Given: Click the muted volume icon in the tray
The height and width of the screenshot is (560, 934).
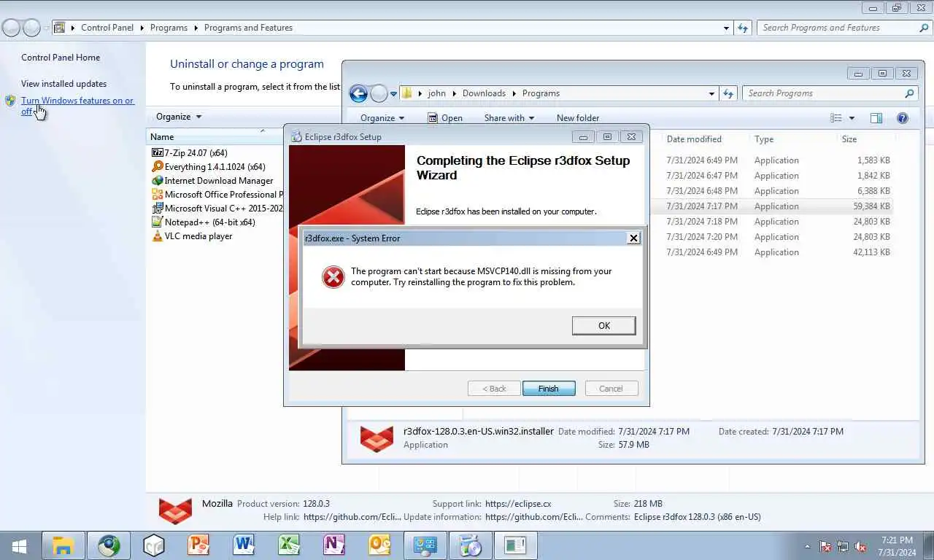Looking at the screenshot, I should tap(860, 546).
